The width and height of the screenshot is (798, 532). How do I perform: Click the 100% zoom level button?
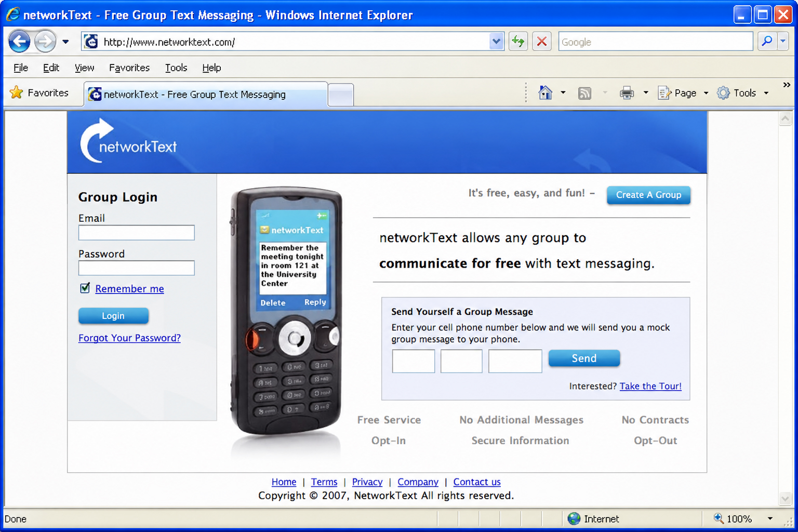(x=733, y=518)
